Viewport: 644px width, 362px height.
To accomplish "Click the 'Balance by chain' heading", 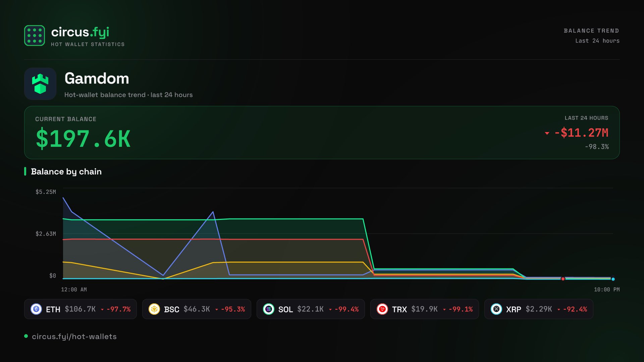I will click(66, 172).
